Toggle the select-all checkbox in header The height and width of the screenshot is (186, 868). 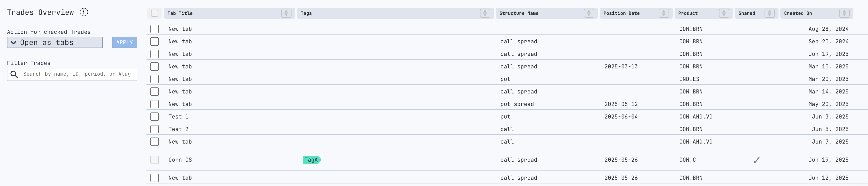(x=155, y=13)
